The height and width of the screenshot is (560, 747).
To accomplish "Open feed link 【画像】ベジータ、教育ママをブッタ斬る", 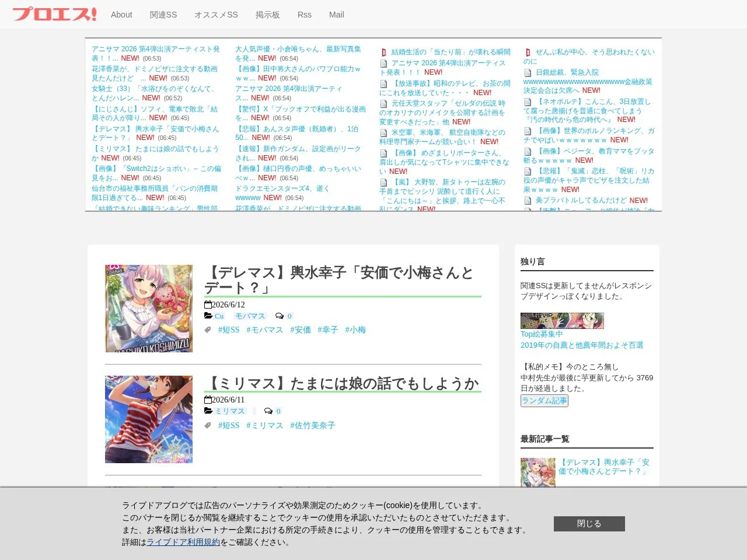I will tap(589, 156).
